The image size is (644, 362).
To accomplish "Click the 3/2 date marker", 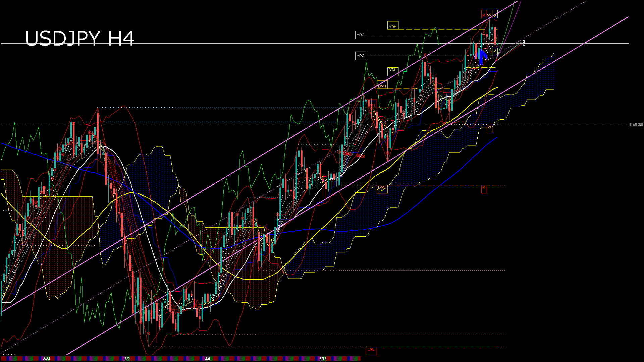I will coord(127,359).
